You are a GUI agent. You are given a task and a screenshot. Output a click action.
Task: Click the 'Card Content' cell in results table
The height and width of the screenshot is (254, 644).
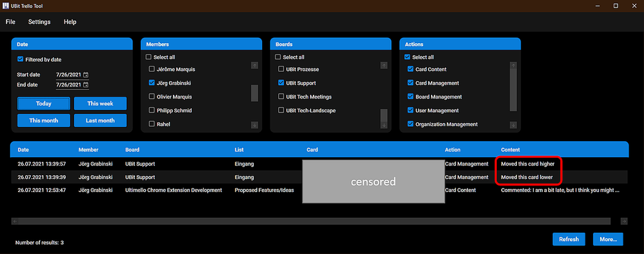pos(460,190)
